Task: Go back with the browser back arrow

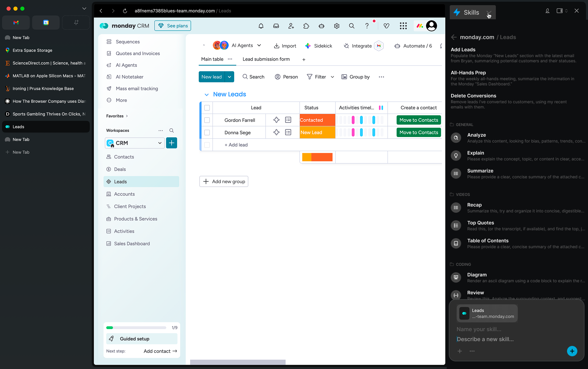Action: coord(101,11)
